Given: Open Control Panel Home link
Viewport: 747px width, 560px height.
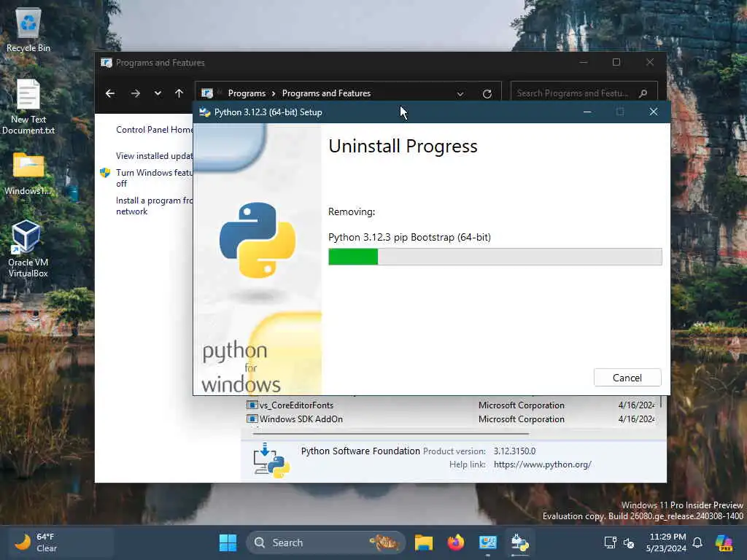Looking at the screenshot, I should click(x=155, y=130).
